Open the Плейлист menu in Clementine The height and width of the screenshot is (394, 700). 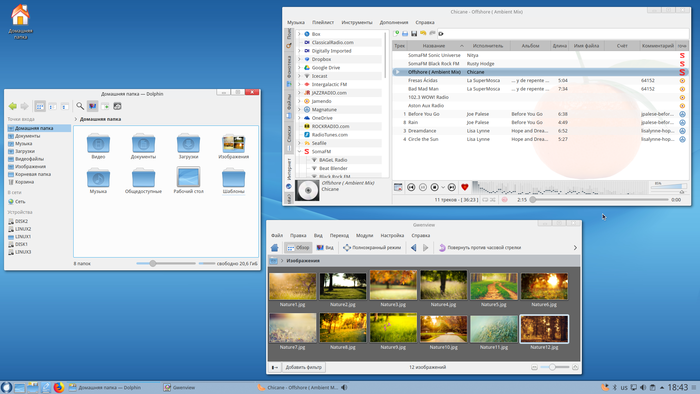[323, 22]
